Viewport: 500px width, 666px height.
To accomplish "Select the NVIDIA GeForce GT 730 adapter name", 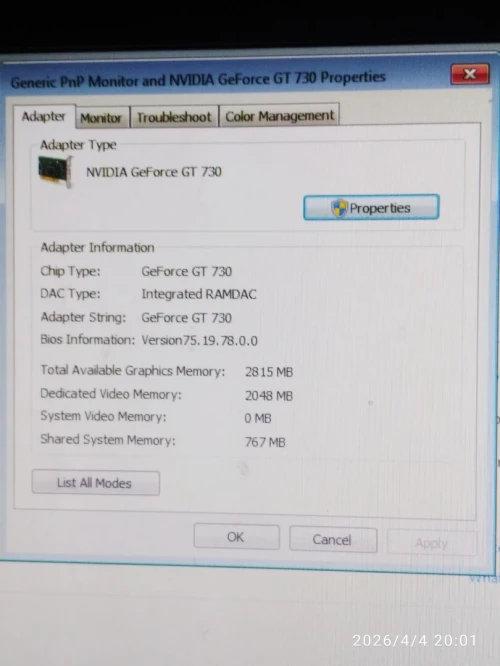I will point(154,172).
